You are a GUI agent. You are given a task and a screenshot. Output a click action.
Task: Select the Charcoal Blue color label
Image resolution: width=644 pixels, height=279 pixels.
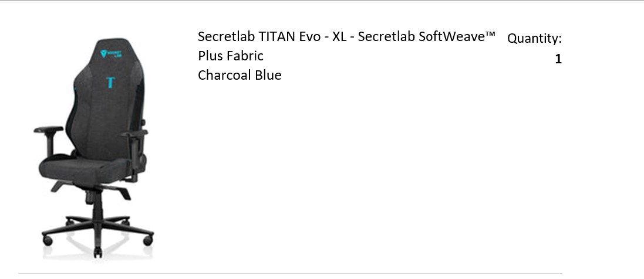click(240, 75)
